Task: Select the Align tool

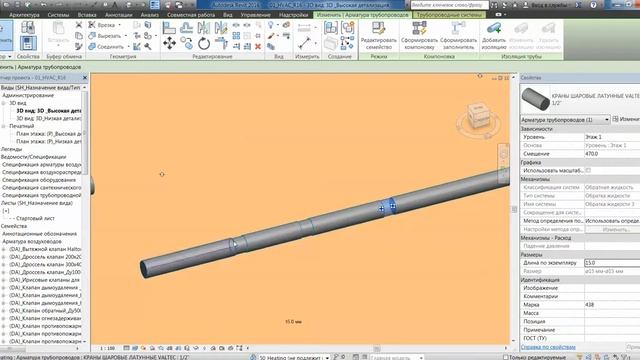Action: [169, 27]
